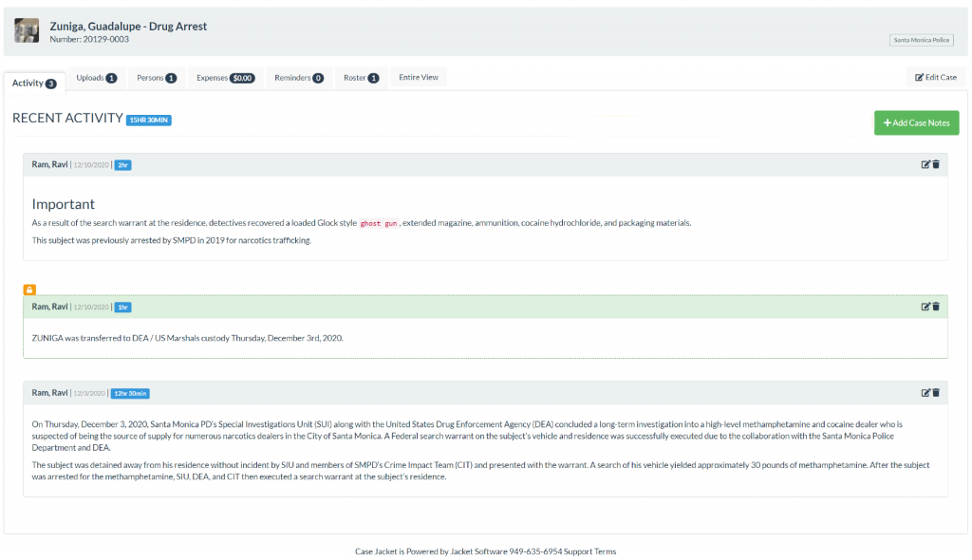Select the Expenses tab
The image size is (972, 560).
225,78
